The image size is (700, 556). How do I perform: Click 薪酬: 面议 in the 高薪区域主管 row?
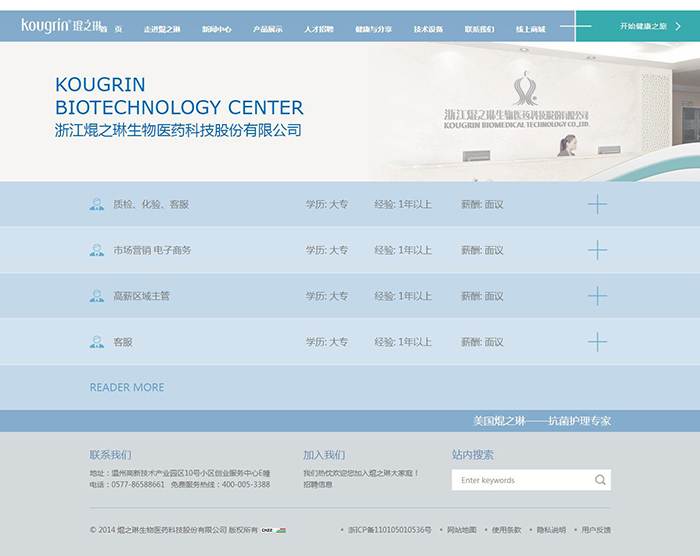482,296
